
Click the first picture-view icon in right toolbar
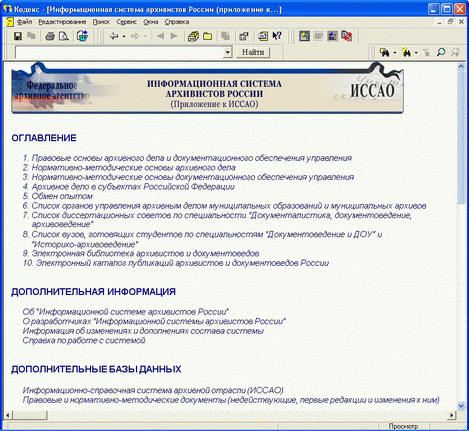click(304, 36)
